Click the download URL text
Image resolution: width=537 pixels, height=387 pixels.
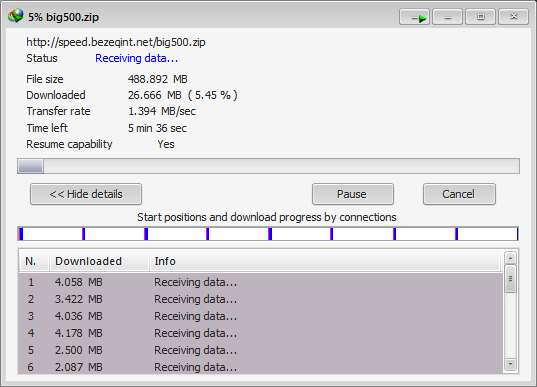(x=116, y=42)
